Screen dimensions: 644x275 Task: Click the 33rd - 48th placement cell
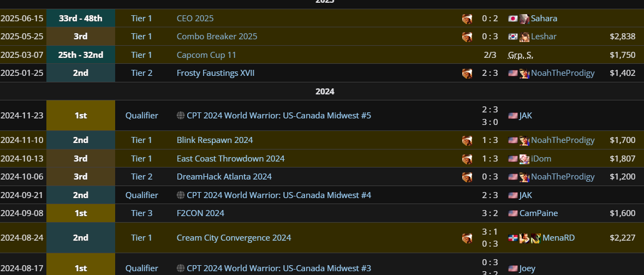click(x=81, y=19)
